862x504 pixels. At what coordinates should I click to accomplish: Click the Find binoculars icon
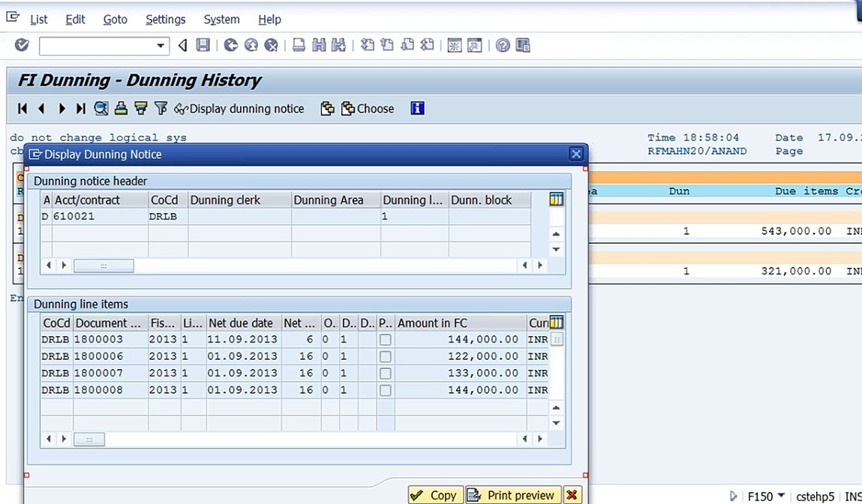coord(319,45)
